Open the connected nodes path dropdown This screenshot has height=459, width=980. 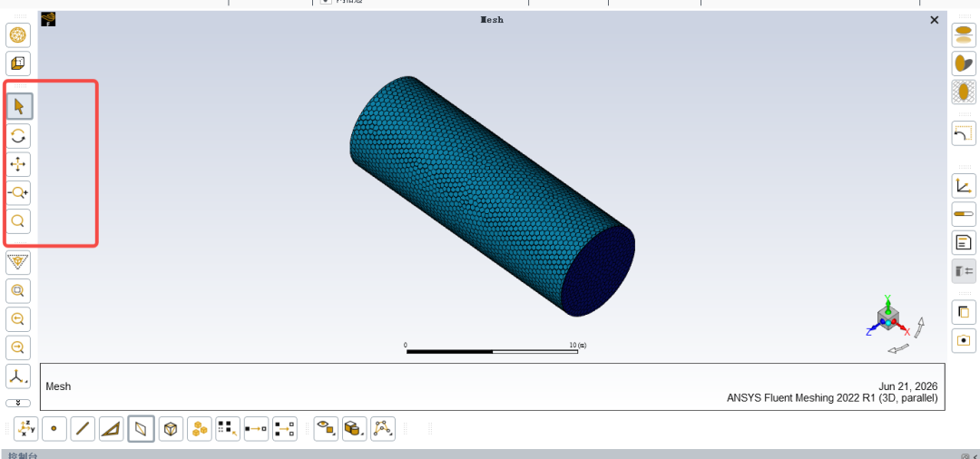[x=383, y=429]
